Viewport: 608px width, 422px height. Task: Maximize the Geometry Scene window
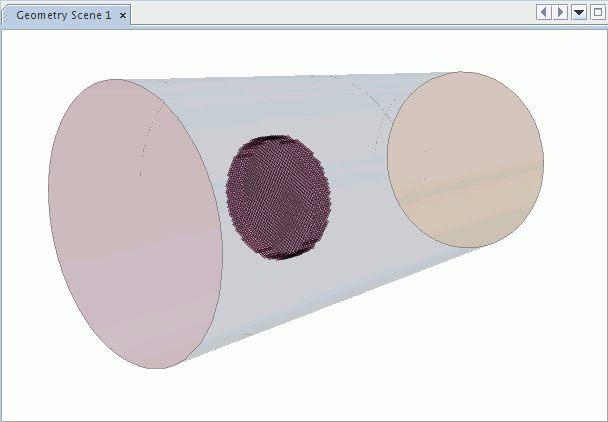tap(597, 13)
